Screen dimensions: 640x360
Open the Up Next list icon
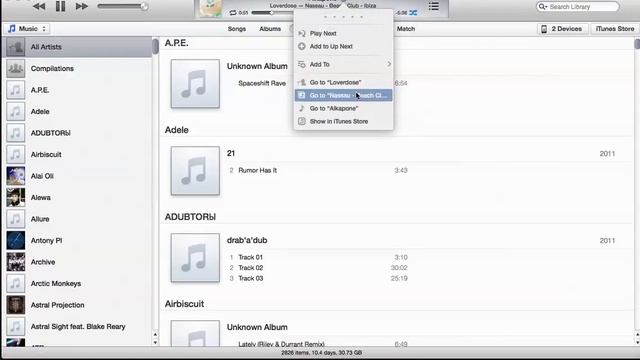[x=433, y=6]
